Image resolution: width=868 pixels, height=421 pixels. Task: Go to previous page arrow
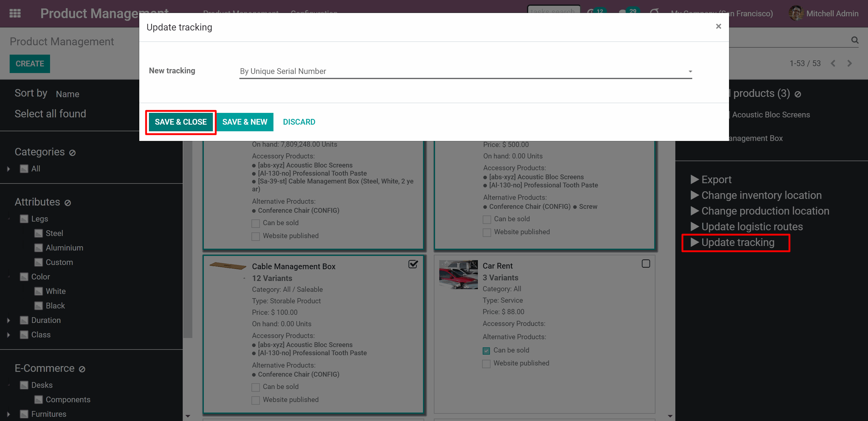coord(833,63)
